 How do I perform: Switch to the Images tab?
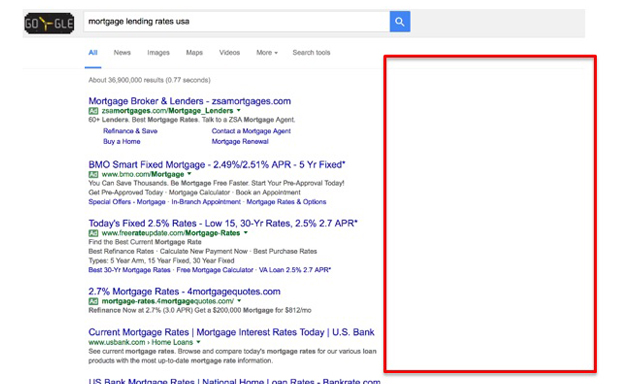[x=158, y=52]
